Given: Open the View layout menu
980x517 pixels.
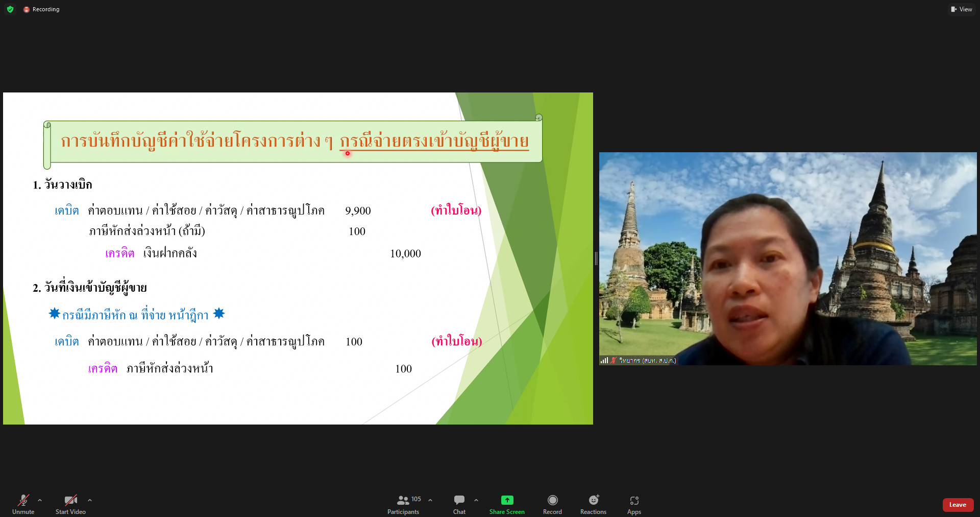Looking at the screenshot, I should (x=962, y=9).
